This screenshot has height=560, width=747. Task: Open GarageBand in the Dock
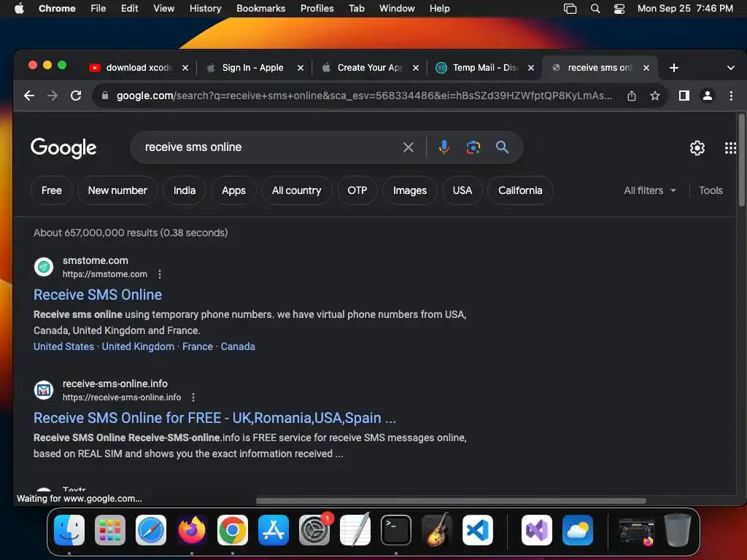coord(437,530)
